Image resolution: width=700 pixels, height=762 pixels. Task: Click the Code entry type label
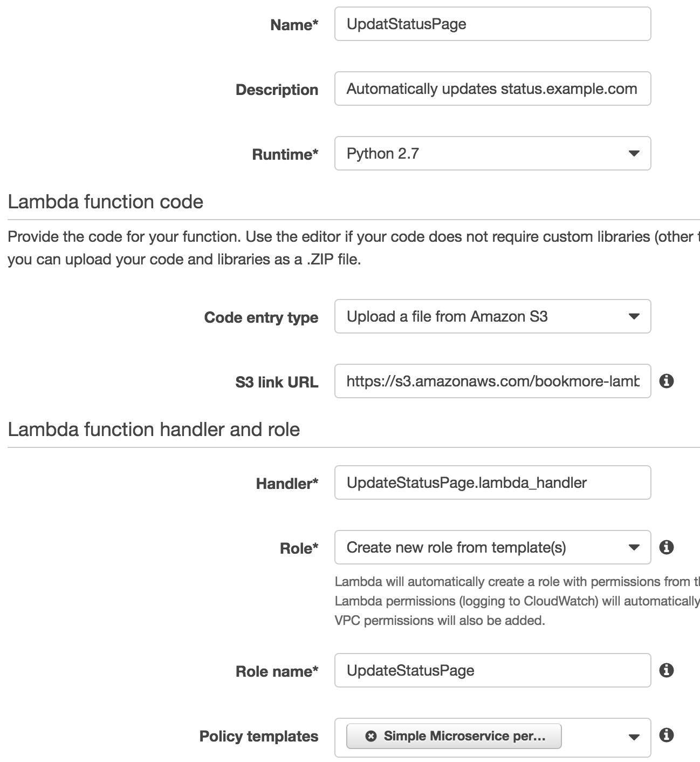pos(261,317)
